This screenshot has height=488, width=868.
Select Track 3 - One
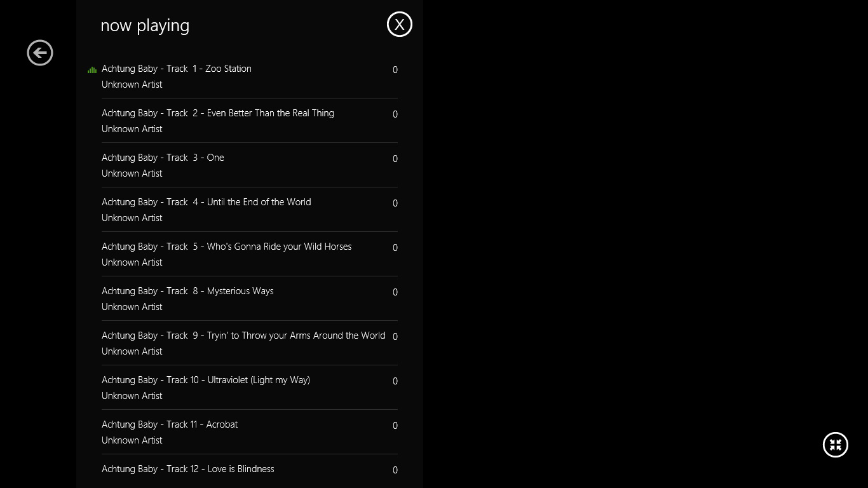click(250, 165)
